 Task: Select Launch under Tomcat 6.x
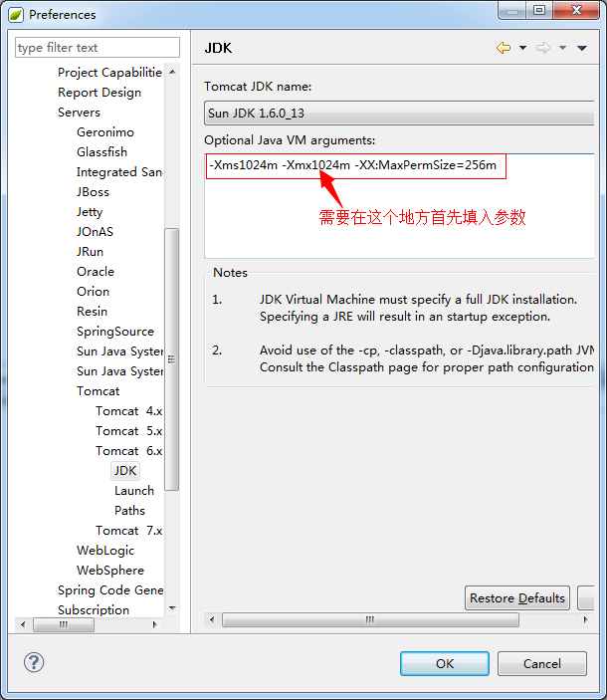coord(133,491)
